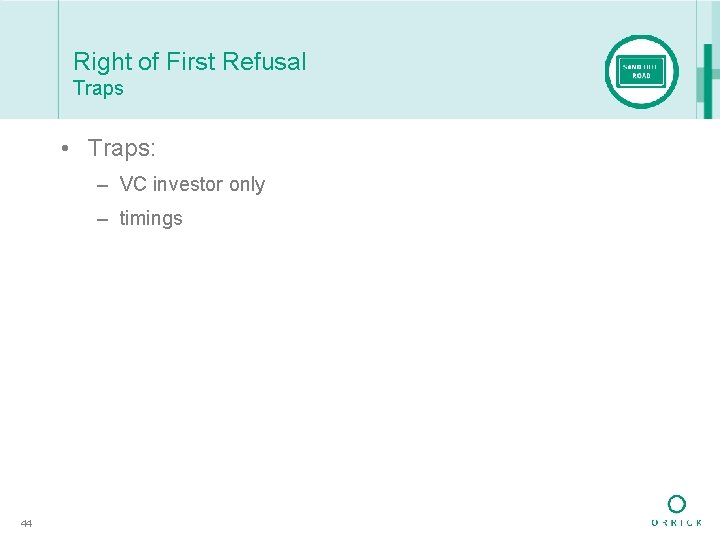
Task: Click the Orrick green circle logo
Action: click(x=677, y=504)
